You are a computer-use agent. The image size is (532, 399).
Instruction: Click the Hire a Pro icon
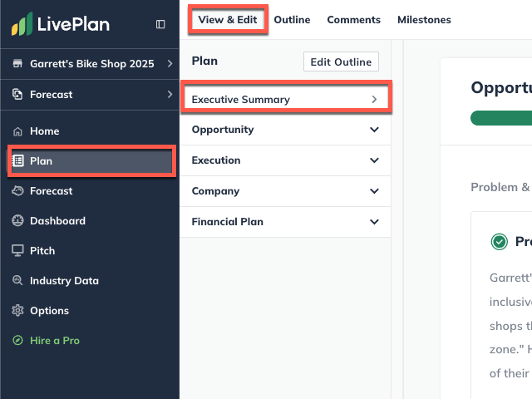pos(17,341)
